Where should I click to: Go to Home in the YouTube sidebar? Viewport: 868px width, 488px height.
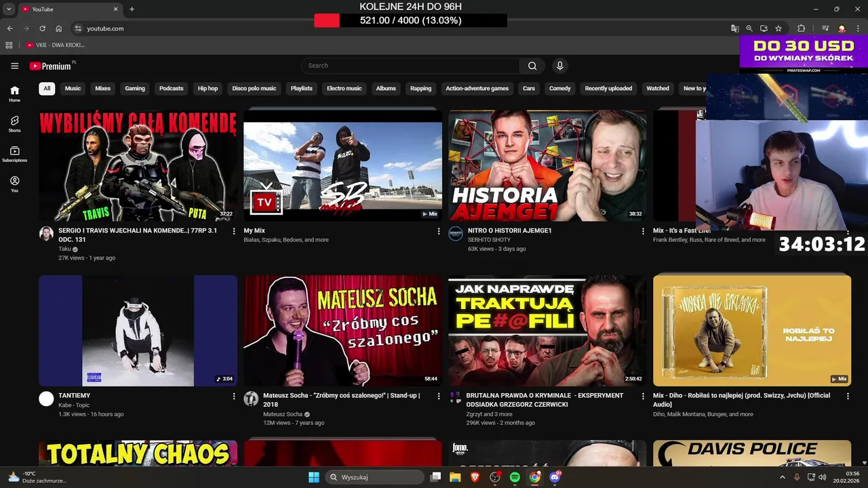14,94
